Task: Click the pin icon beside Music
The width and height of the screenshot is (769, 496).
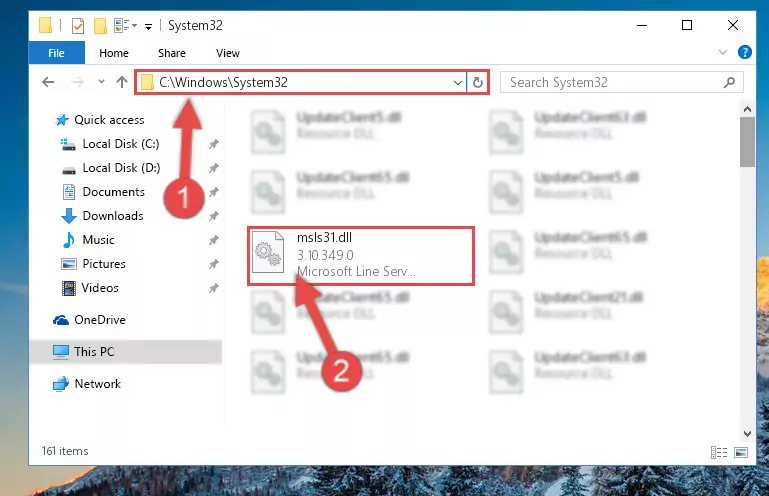Action: (x=213, y=240)
